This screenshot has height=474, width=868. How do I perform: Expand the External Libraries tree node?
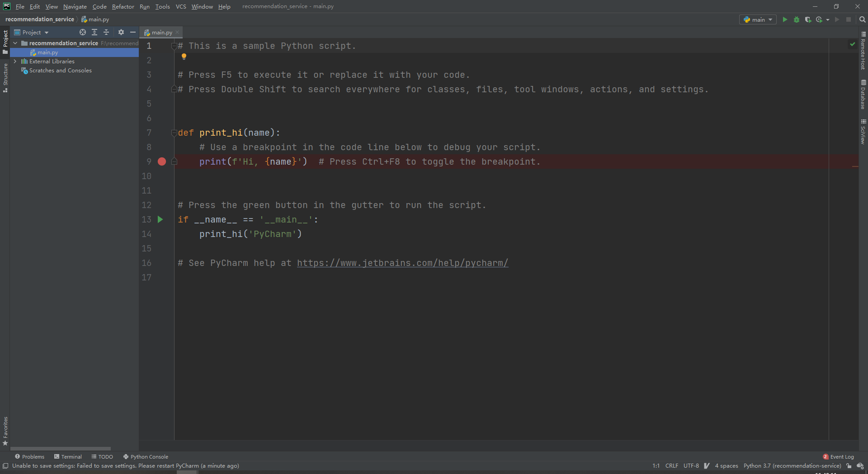(x=15, y=62)
